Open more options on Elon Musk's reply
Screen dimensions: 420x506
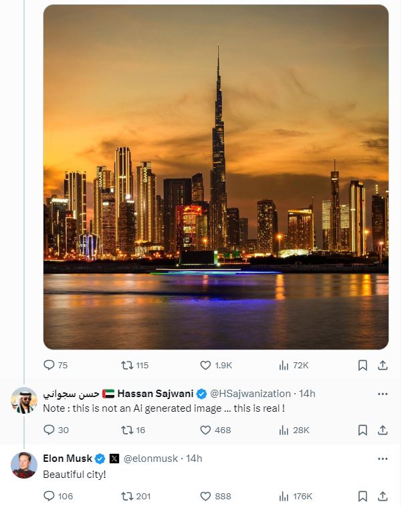pos(383,459)
